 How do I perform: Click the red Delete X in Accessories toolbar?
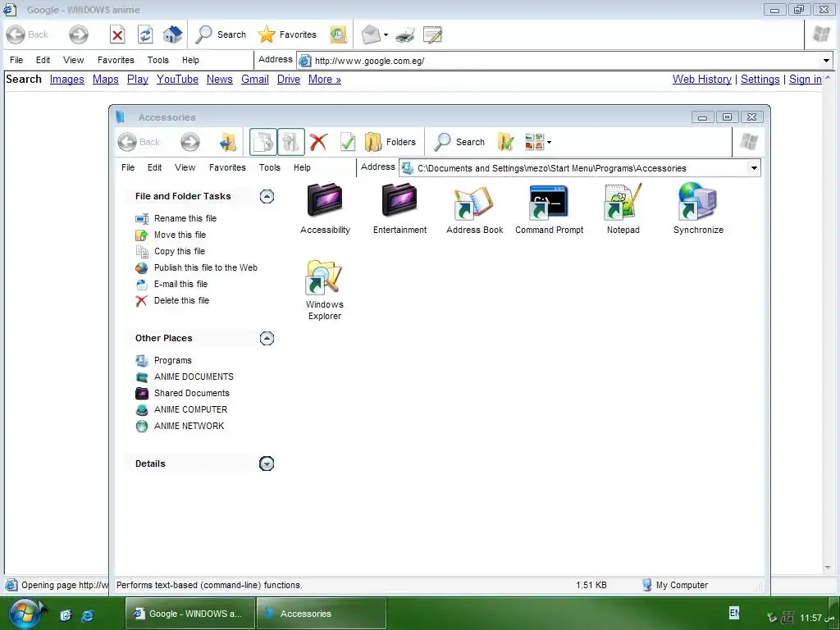point(318,142)
